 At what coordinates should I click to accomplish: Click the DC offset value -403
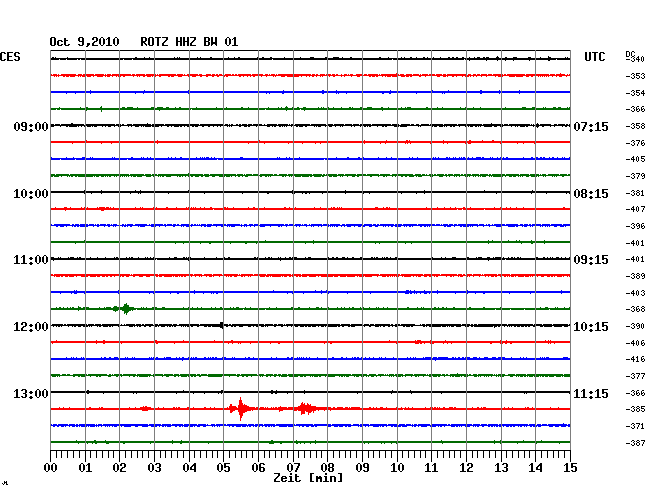click(635, 293)
